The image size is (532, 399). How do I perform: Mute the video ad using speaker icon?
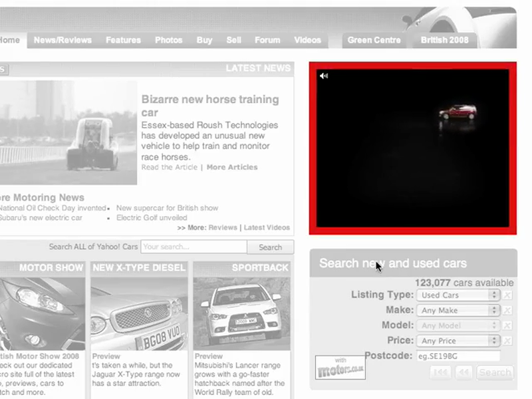(x=324, y=76)
